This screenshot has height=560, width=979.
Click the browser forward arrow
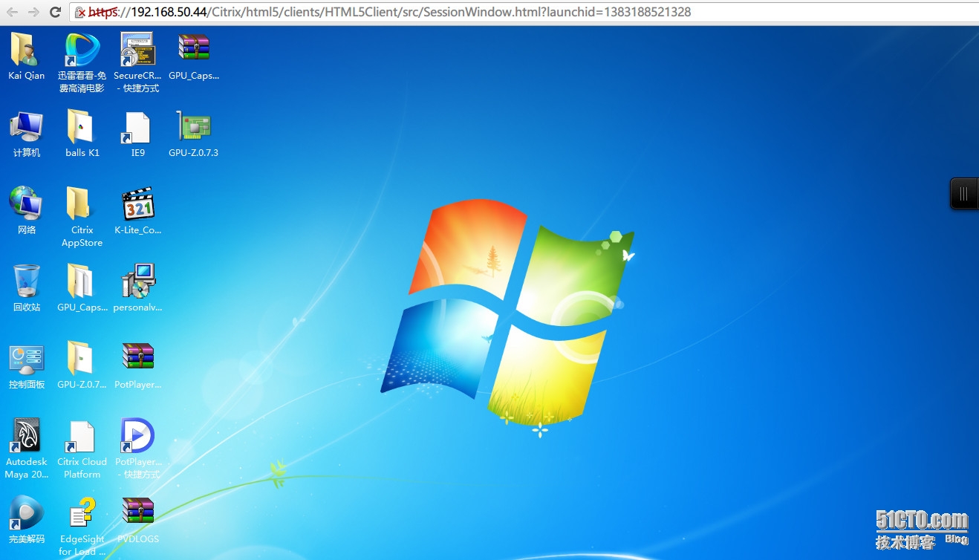point(33,12)
